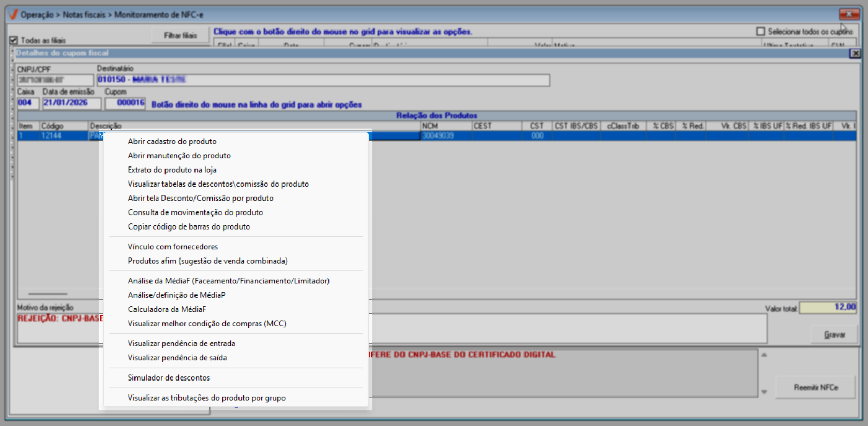Click the '% Red. IBS UF' column header
The height and width of the screenshot is (426, 868).
click(x=809, y=126)
